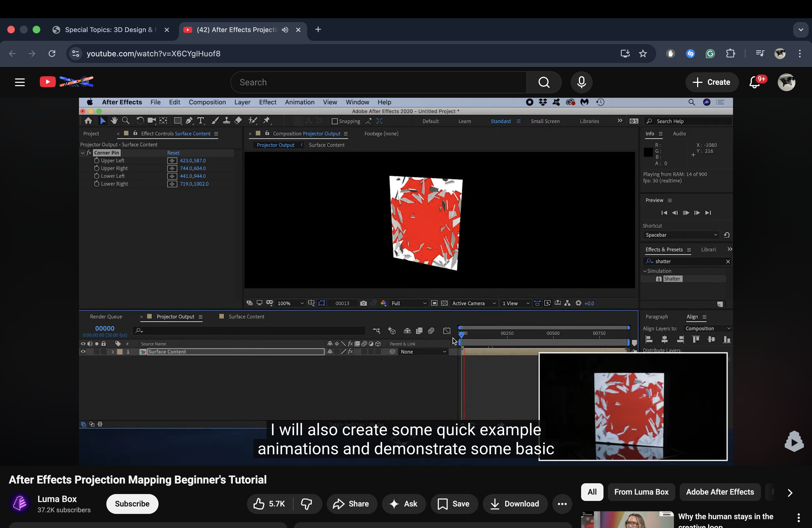Select the Rotation tool in the toolbar
This screenshot has height=528, width=812.
pos(140,120)
